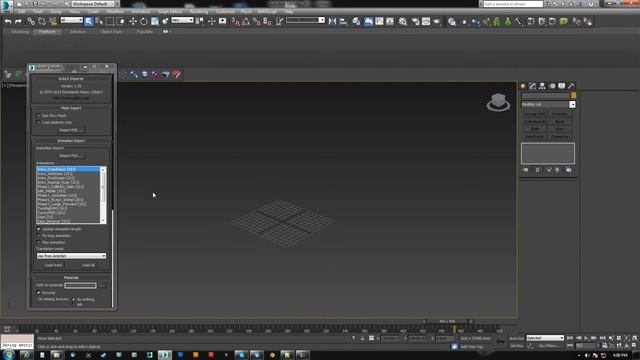This screenshot has height=360, width=640.
Task: Open the Translation mode dropdown
Action: point(71,256)
